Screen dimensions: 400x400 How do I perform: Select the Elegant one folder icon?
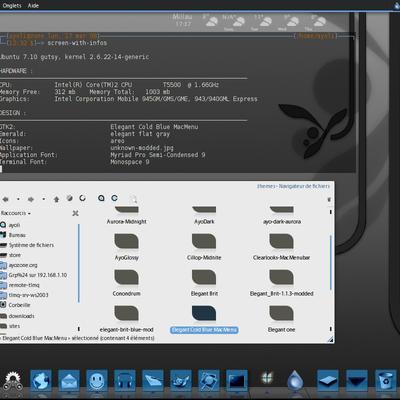(281, 313)
